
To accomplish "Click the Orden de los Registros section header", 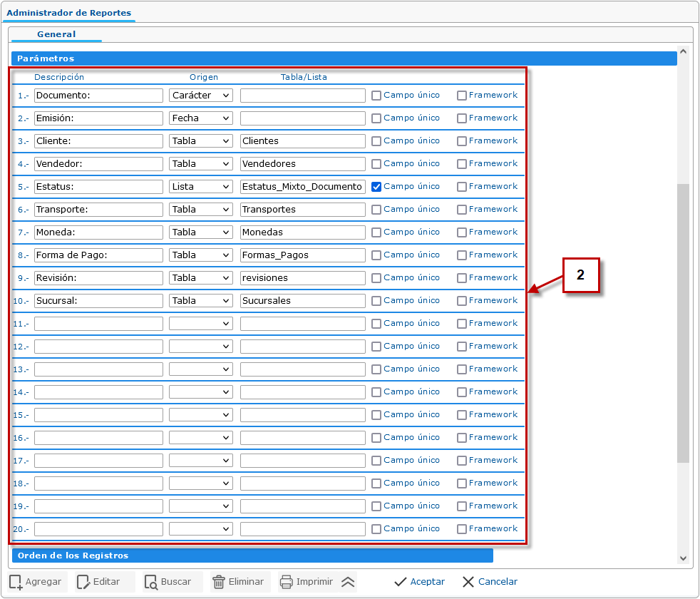I will (252, 556).
